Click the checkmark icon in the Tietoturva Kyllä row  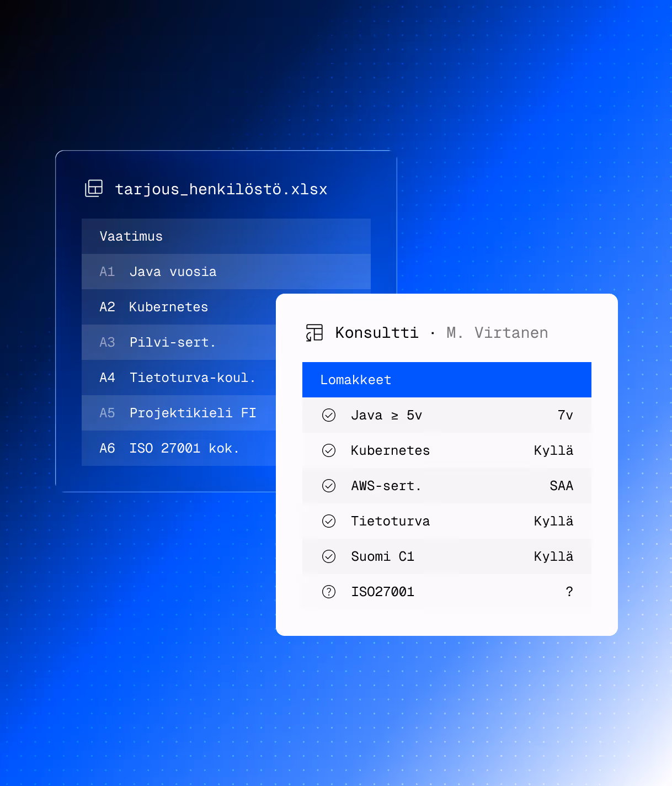pyautogui.click(x=329, y=521)
